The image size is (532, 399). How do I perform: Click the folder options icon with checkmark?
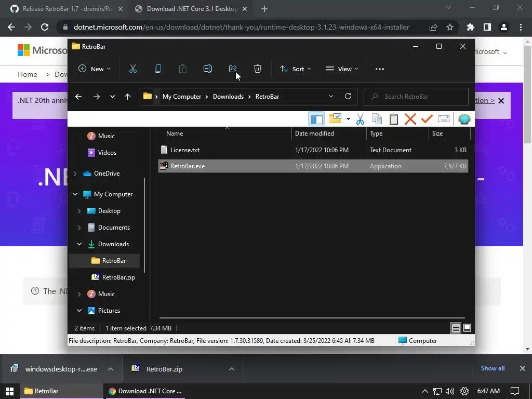(x=335, y=118)
